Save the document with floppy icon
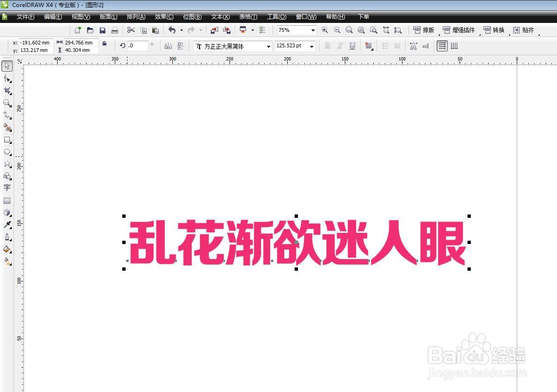Image resolution: width=557 pixels, height=392 pixels. pyautogui.click(x=102, y=30)
